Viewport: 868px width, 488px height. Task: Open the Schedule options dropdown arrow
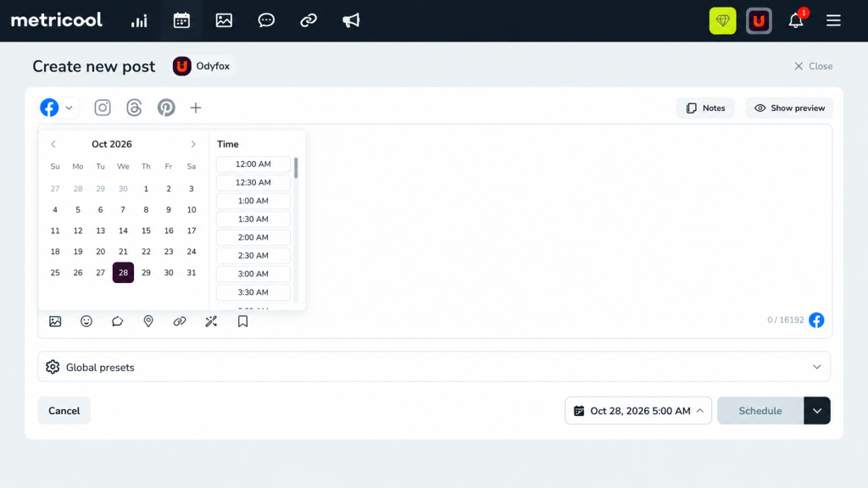(x=817, y=411)
